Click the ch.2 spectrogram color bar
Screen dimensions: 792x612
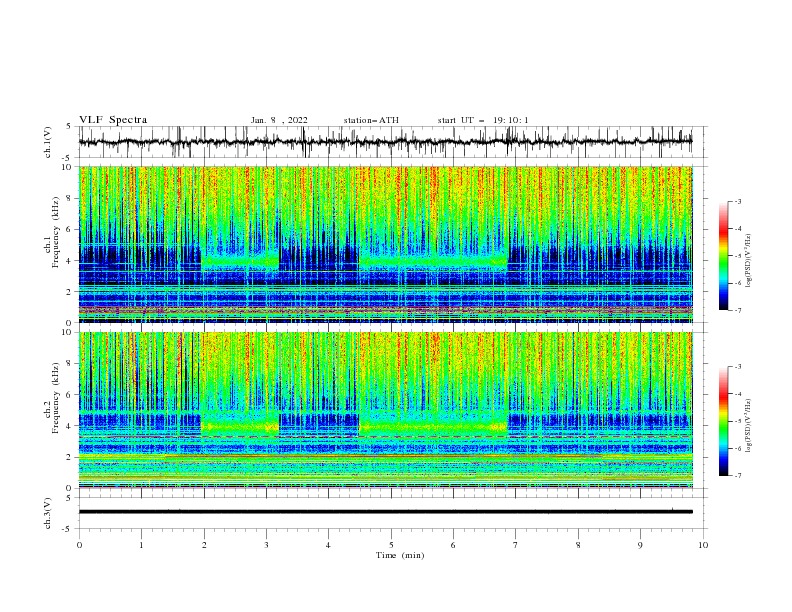[723, 421]
